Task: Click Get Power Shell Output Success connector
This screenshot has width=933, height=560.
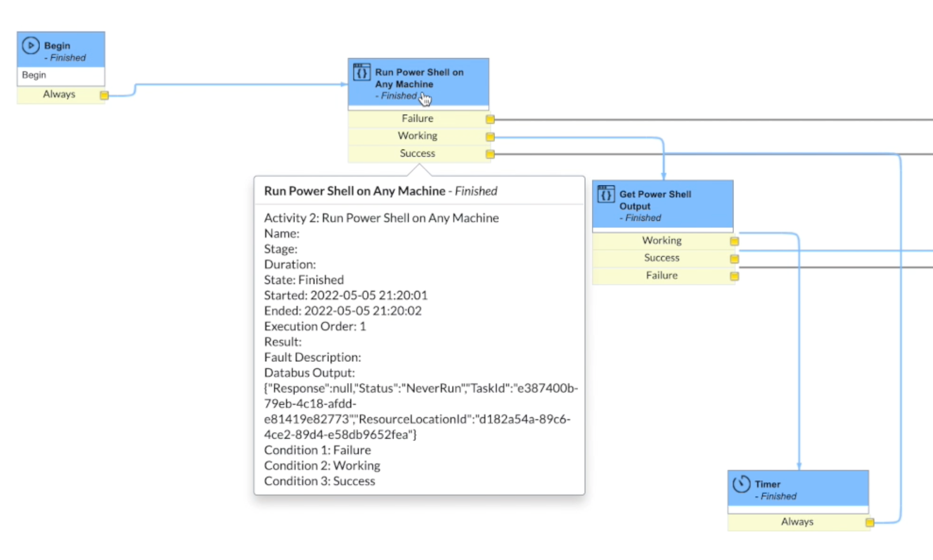Action: pyautogui.click(x=734, y=258)
